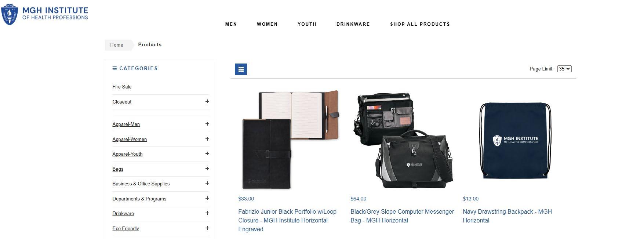Open the Fire Sale category link

(x=122, y=87)
